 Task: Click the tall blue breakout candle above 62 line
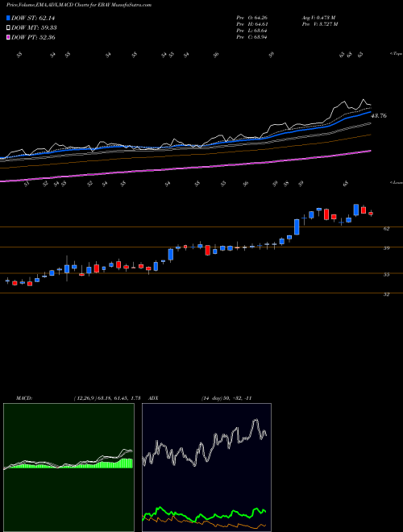[297, 227]
